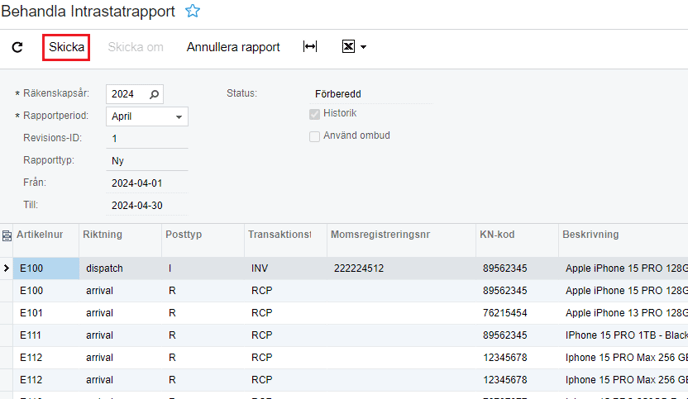The image size is (688, 399).
Task: Open lookup magnifier for Räkenskapsår
Action: tap(154, 94)
